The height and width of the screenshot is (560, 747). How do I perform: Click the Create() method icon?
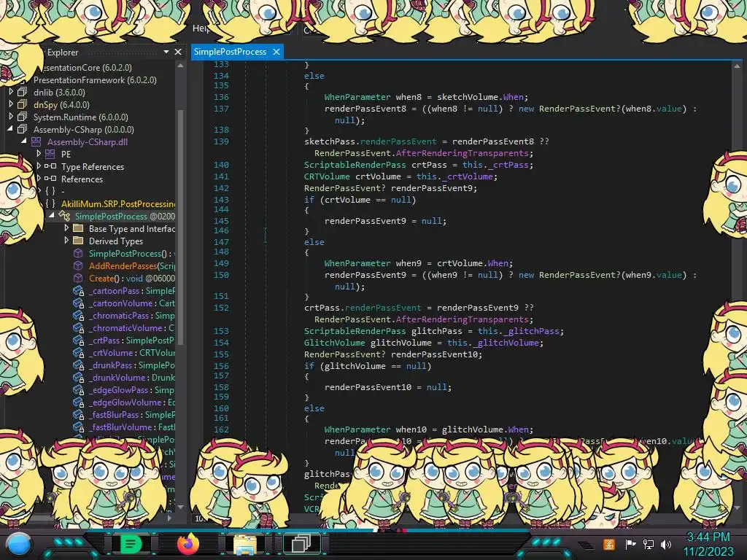click(x=78, y=278)
